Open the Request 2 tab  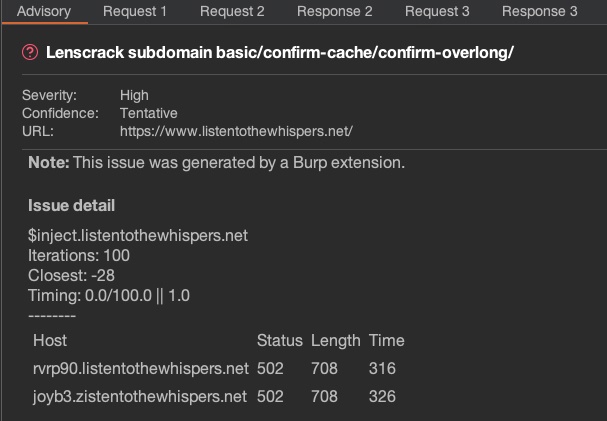(232, 12)
